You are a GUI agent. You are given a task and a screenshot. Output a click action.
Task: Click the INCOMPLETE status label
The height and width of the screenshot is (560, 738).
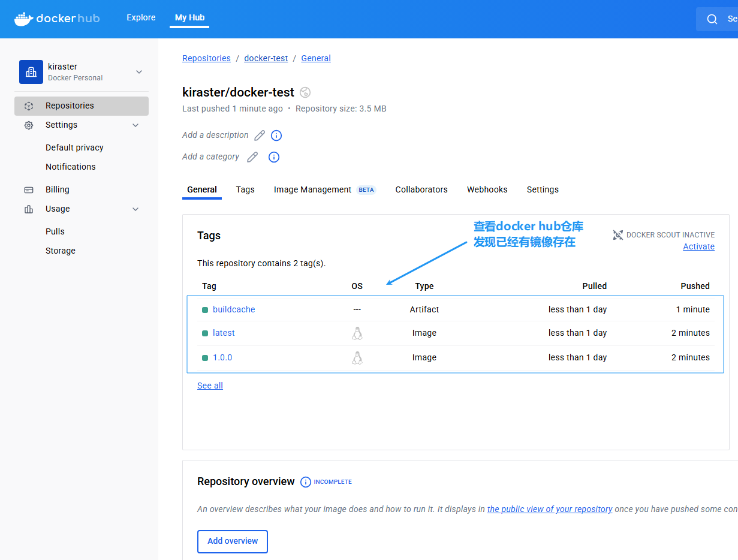pyautogui.click(x=333, y=482)
